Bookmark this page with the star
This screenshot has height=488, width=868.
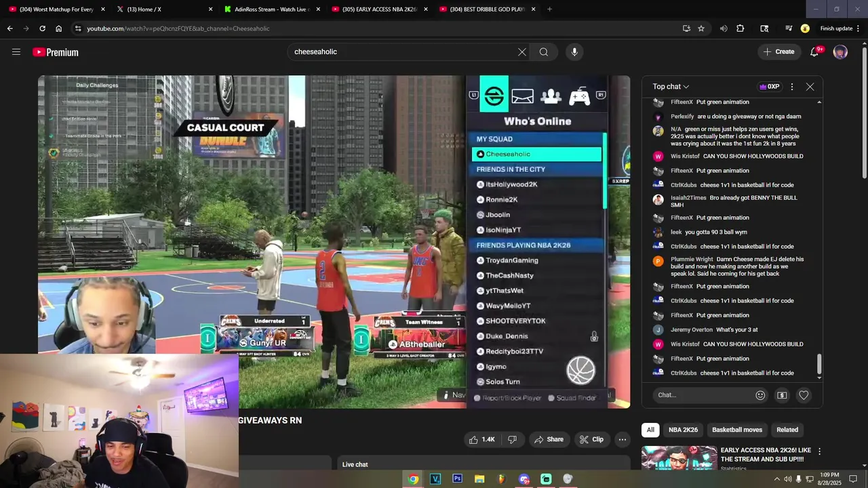click(701, 28)
